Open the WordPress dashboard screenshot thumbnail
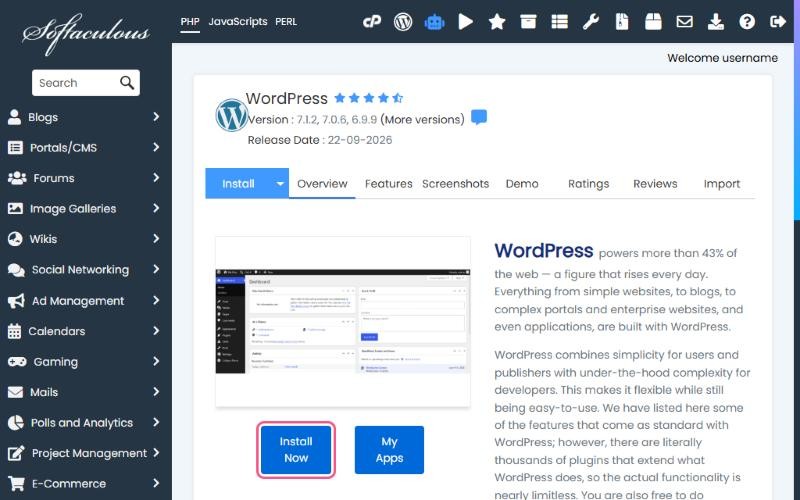Image resolution: width=800 pixels, height=500 pixels. [x=343, y=322]
